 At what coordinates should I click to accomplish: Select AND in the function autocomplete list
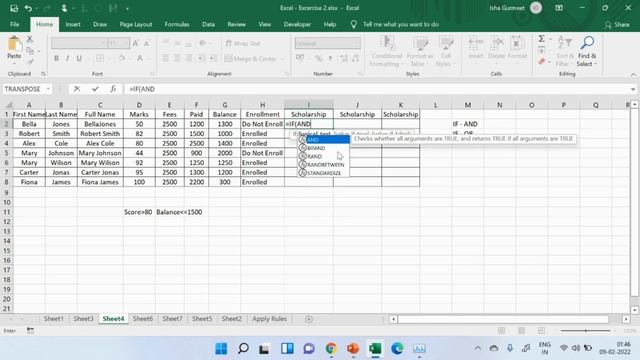coord(324,140)
